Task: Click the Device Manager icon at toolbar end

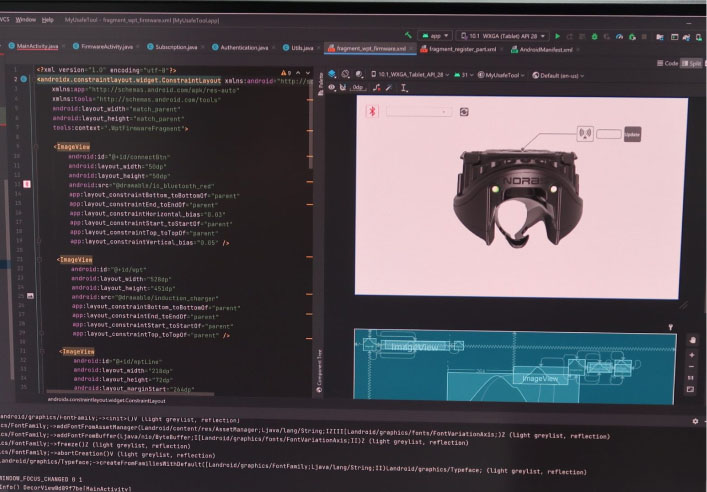Action: [700, 38]
